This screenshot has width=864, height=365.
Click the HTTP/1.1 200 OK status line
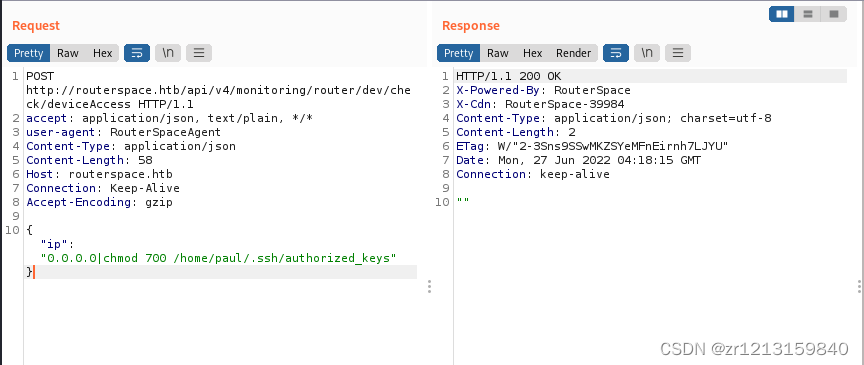509,76
